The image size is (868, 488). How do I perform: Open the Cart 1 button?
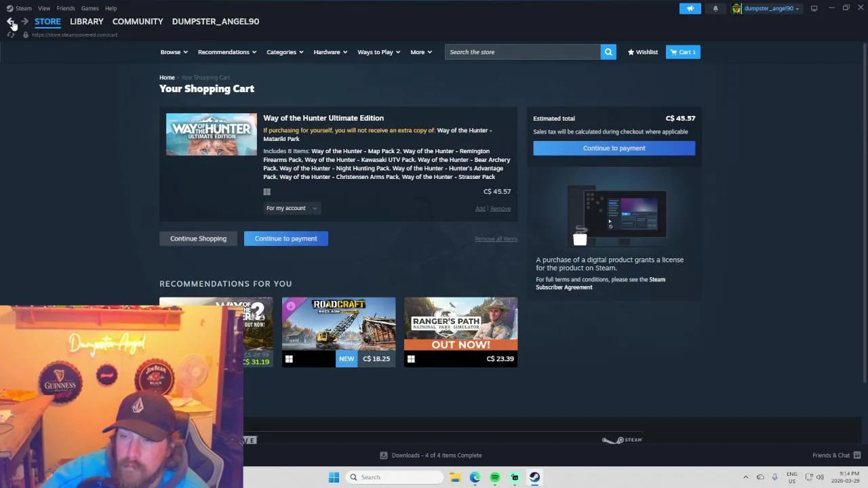(683, 52)
